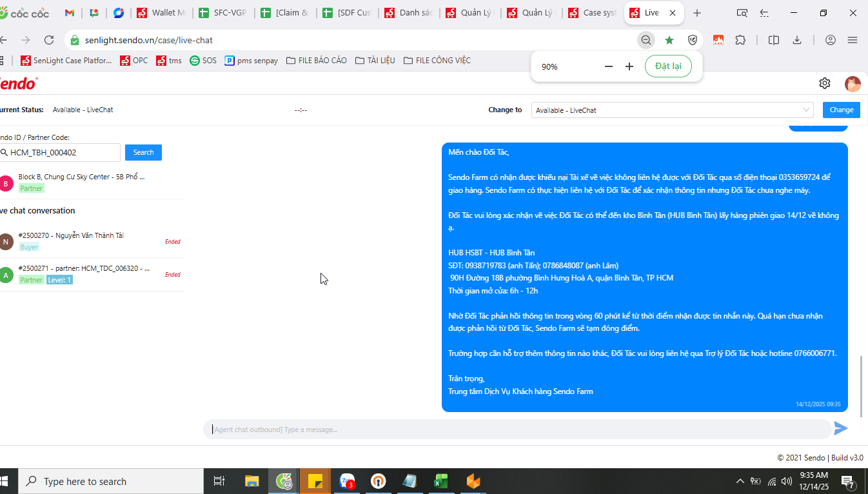Click the red extension icon in the toolbar

click(x=718, y=40)
